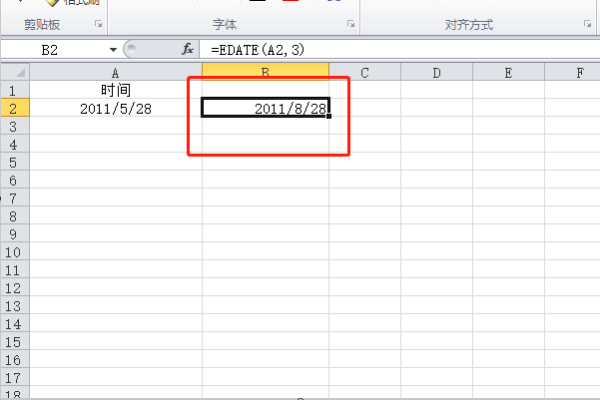Select row 14 header
600x400 pixels.
click(15, 323)
